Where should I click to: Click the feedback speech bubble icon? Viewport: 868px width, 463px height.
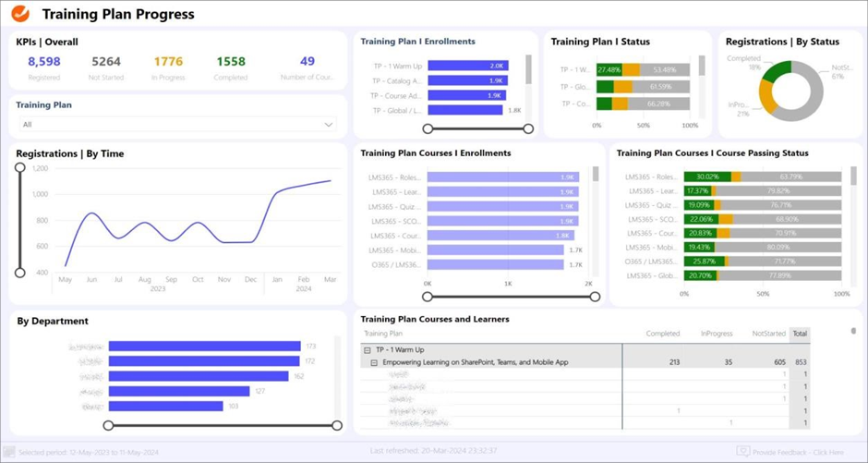[743, 451]
